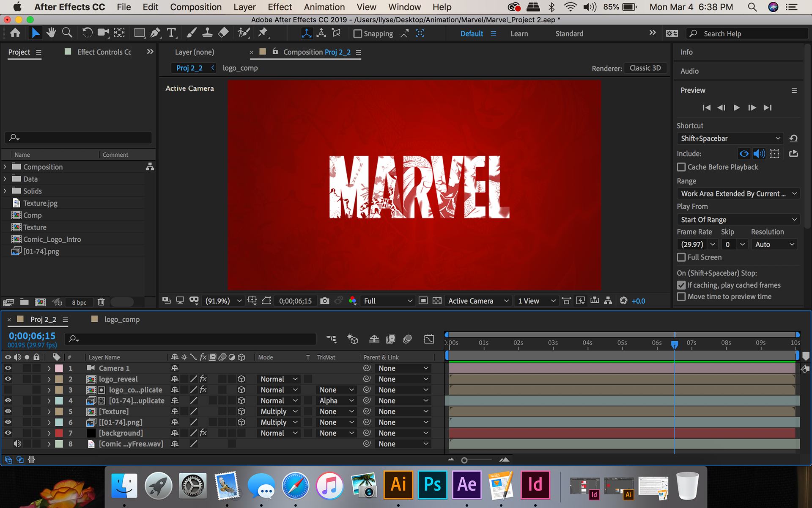The height and width of the screenshot is (508, 812).
Task: Create a new composition from Project panel
Action: pos(40,302)
